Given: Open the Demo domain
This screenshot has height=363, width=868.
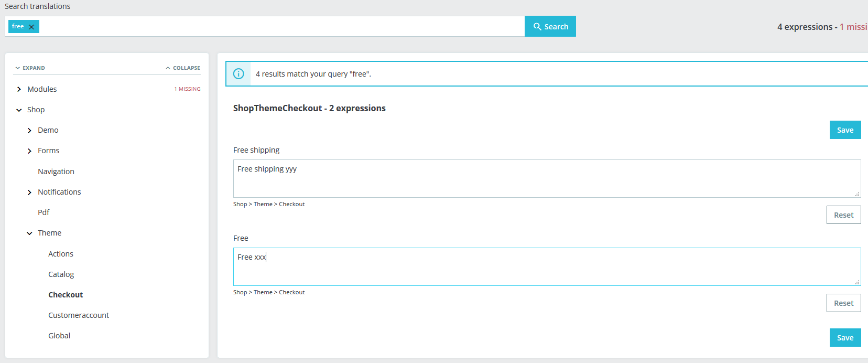Looking at the screenshot, I should (48, 130).
